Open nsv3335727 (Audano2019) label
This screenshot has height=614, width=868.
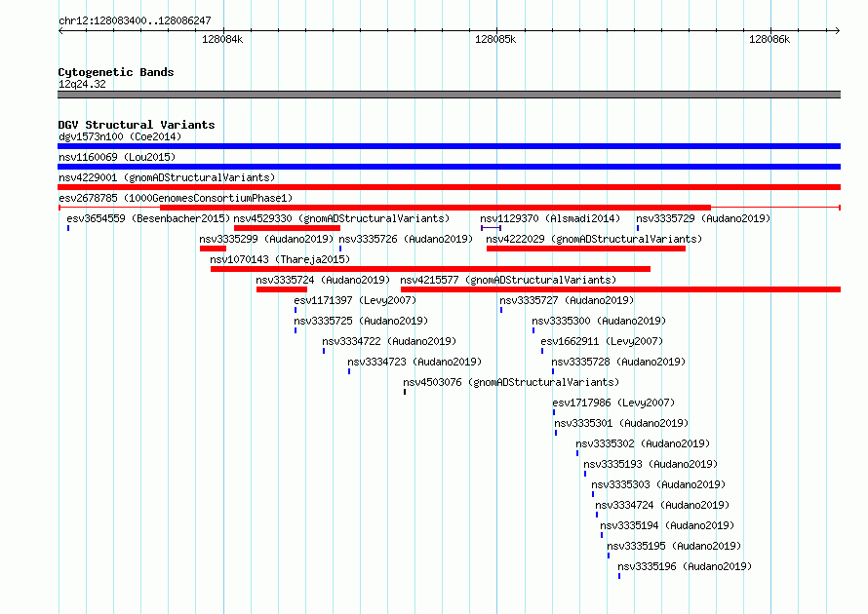[x=567, y=300]
